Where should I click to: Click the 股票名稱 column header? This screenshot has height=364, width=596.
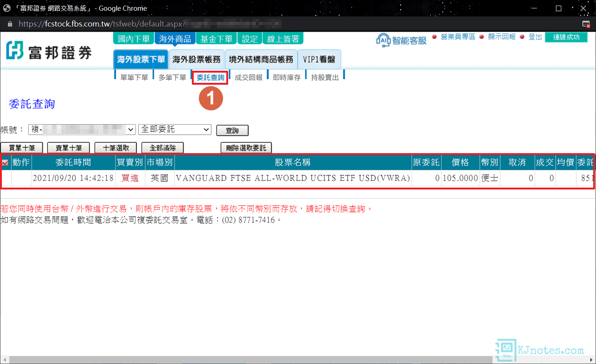point(293,162)
